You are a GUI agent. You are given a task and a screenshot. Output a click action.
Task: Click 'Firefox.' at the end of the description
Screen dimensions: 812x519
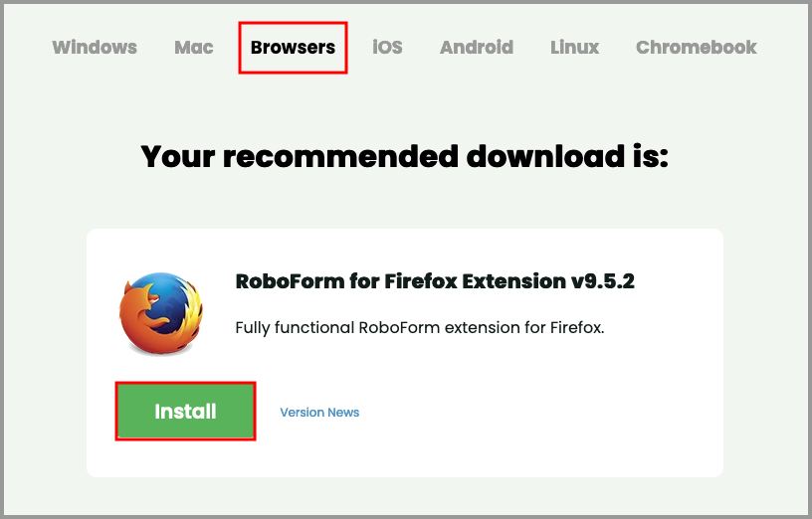[x=576, y=327]
